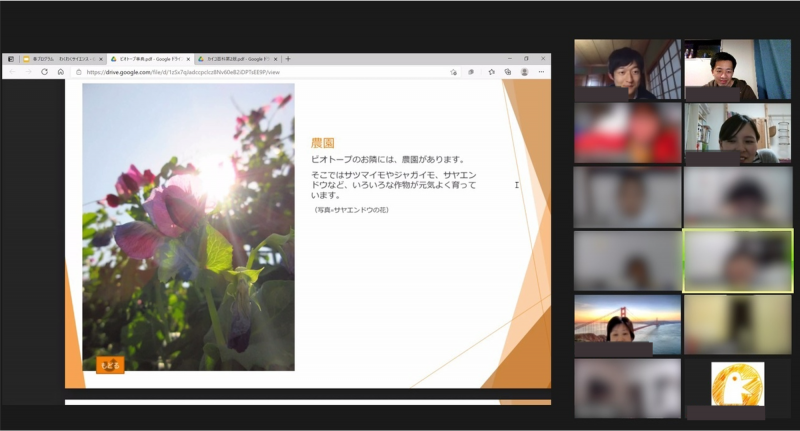Select the blurred participant wearing red

pos(628,133)
